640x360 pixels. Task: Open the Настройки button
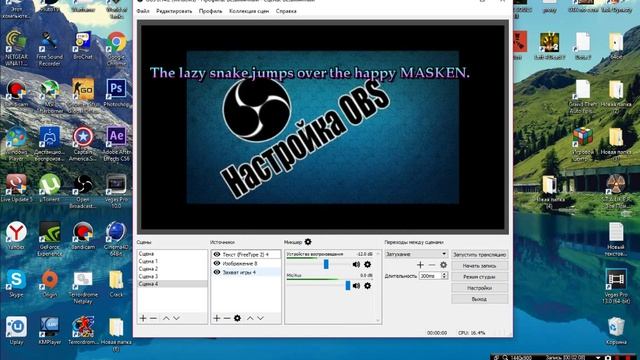(x=480, y=288)
